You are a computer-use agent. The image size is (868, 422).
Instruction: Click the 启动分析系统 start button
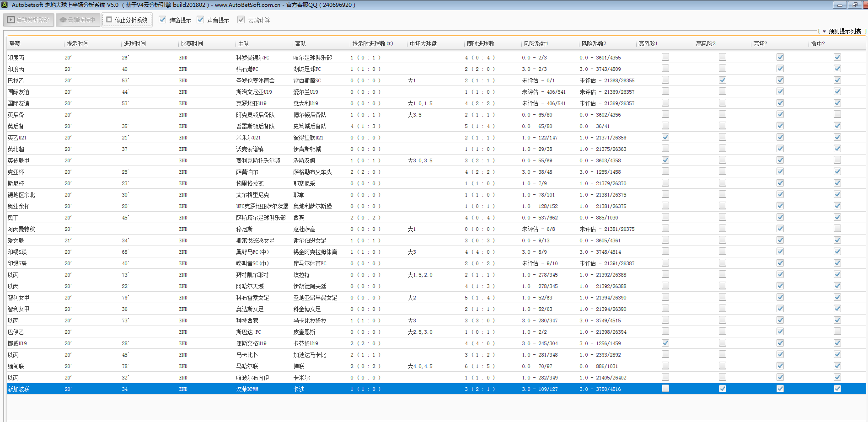coord(29,20)
